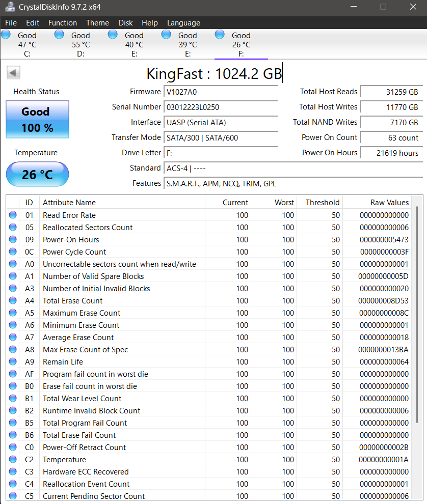The width and height of the screenshot is (427, 504).
Task: Click the attribute list vertical scrollbar
Action: (417, 314)
